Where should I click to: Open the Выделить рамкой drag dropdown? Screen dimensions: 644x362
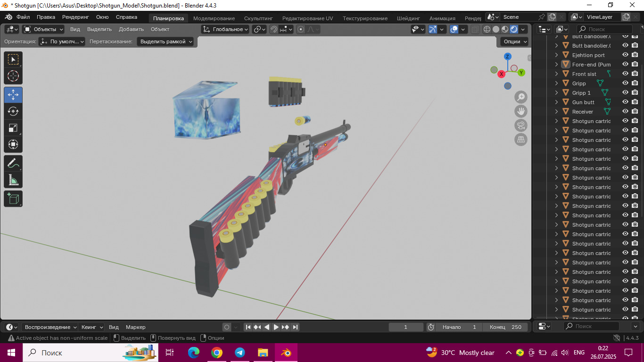coord(165,41)
